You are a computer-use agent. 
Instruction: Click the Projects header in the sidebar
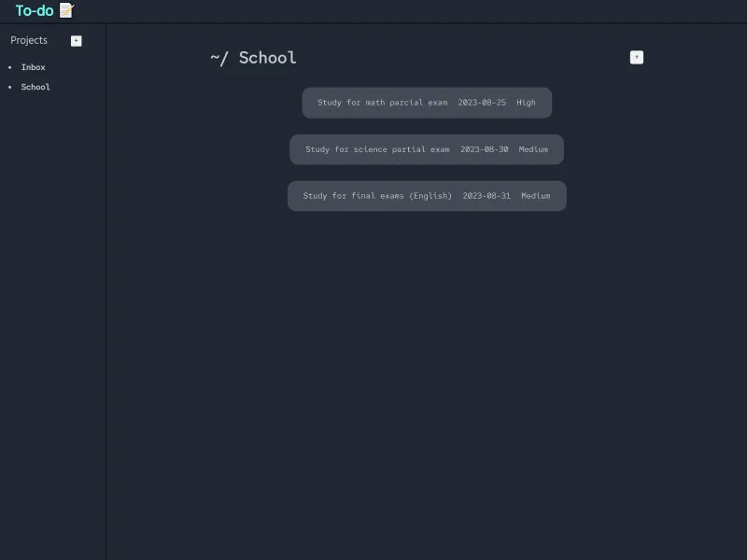pyautogui.click(x=28, y=39)
